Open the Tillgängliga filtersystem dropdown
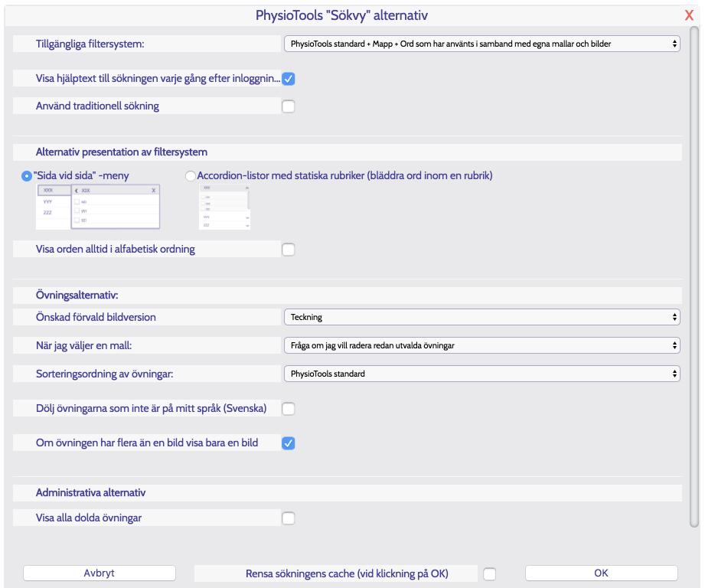The width and height of the screenshot is (705, 588). [x=481, y=44]
